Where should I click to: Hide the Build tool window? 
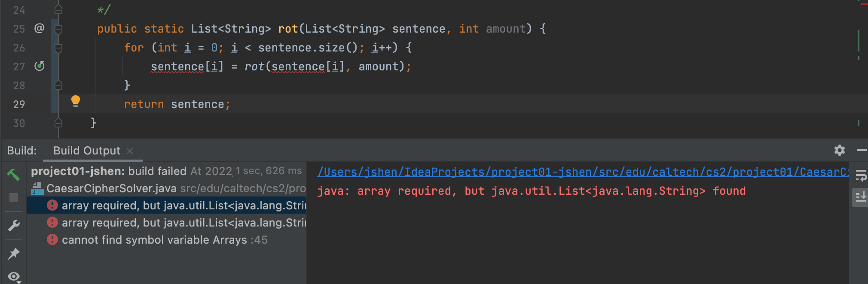(861, 150)
